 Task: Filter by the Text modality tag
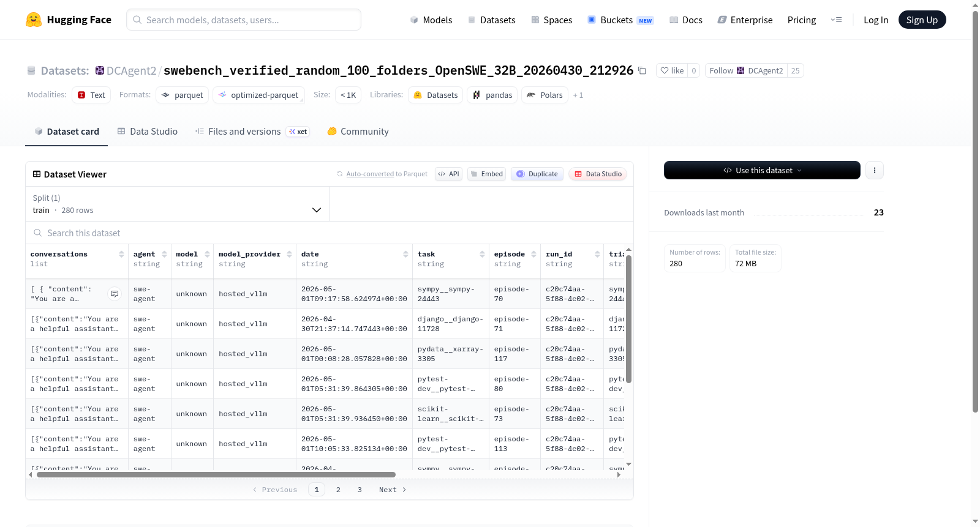click(91, 95)
